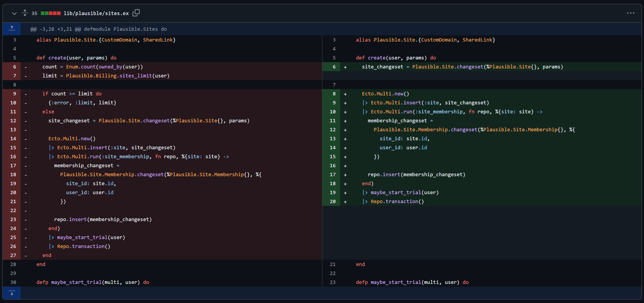Select left line number 12
Screen dimensions: 644x303
click(x=12, y=121)
